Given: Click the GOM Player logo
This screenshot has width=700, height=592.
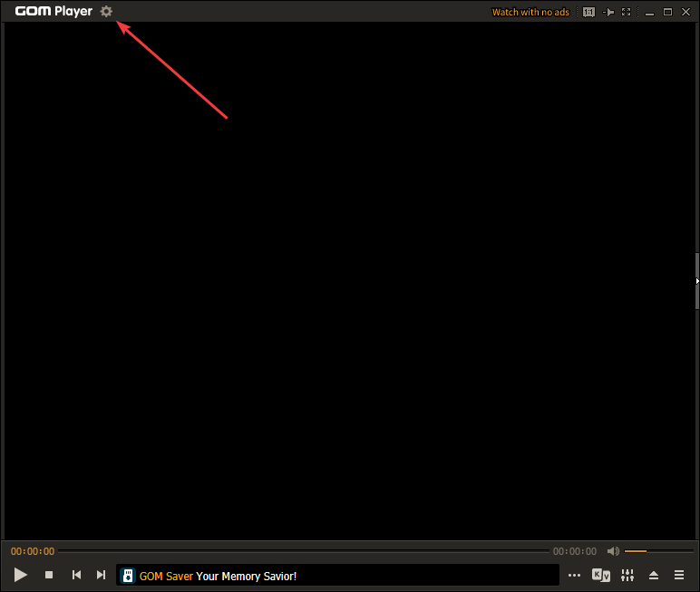Looking at the screenshot, I should click(x=53, y=11).
